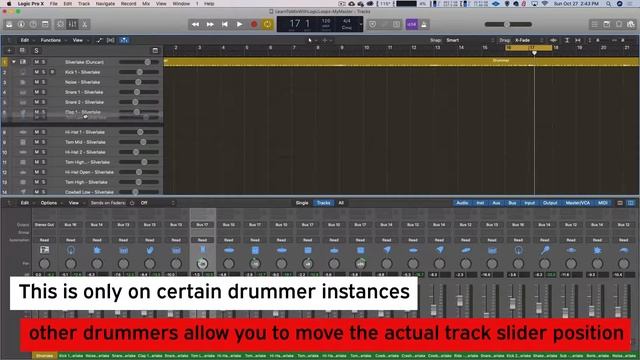Toggle MIDI channel filter button
This screenshot has height=360, width=640.
point(602,203)
